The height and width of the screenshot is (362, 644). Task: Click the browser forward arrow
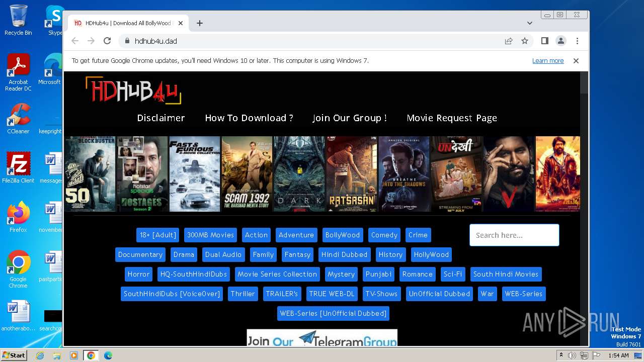tap(91, 41)
